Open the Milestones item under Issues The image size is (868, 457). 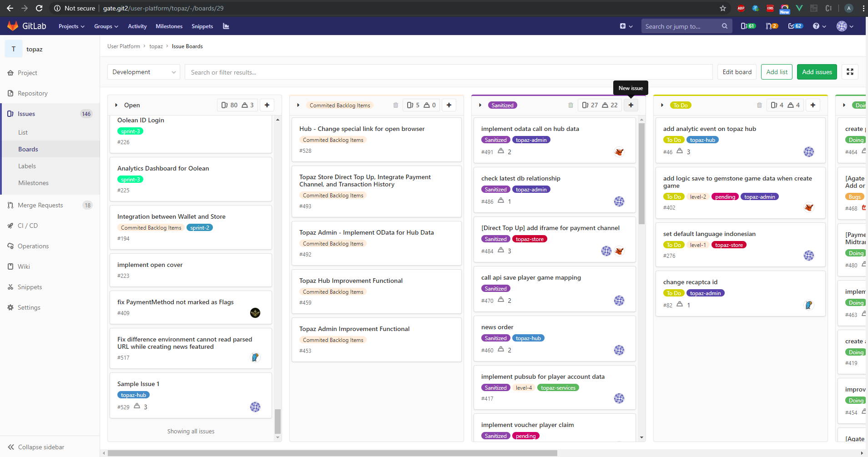pyautogui.click(x=33, y=183)
